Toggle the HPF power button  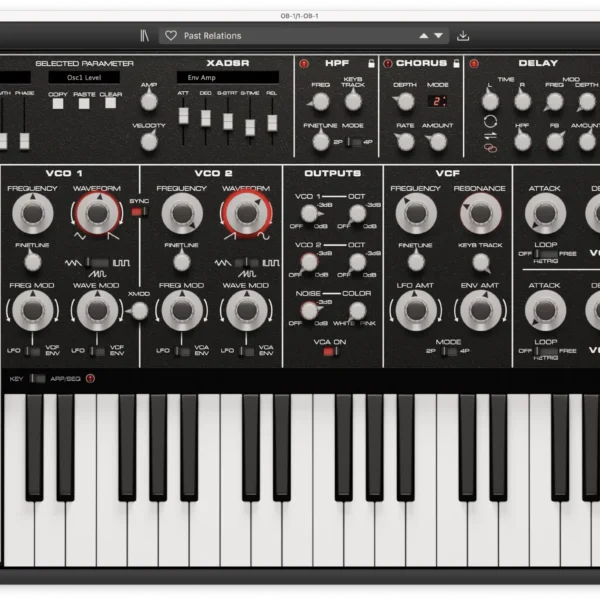coord(304,64)
